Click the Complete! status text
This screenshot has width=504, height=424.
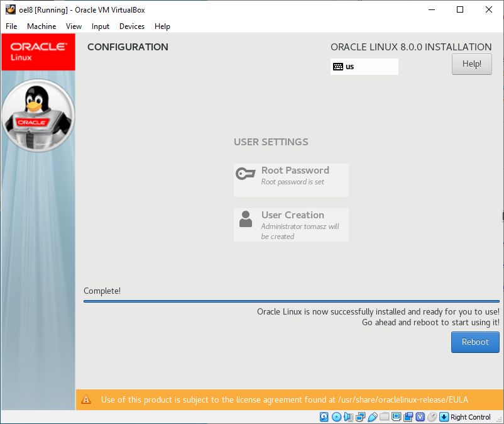coord(102,291)
